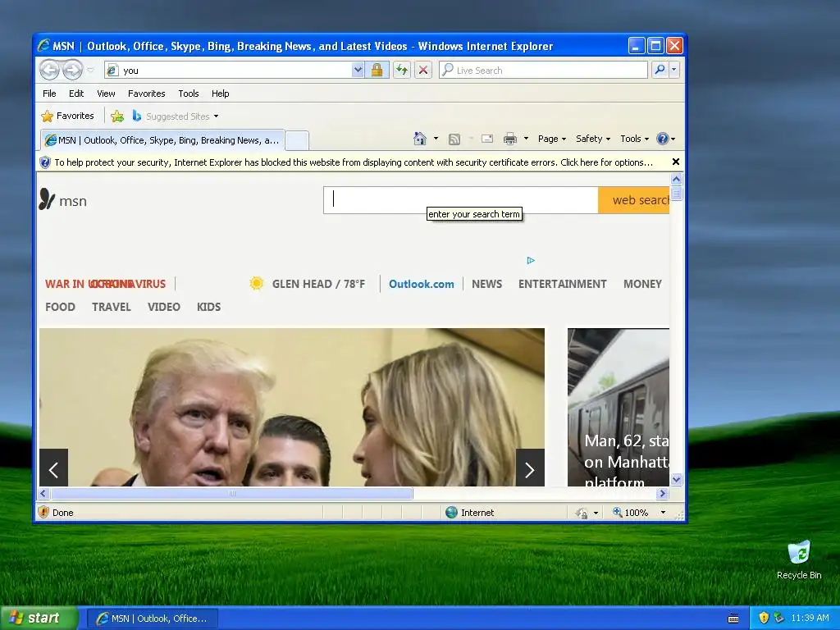
Task: Click the horizontal scrollbar right arrow
Action: click(662, 493)
